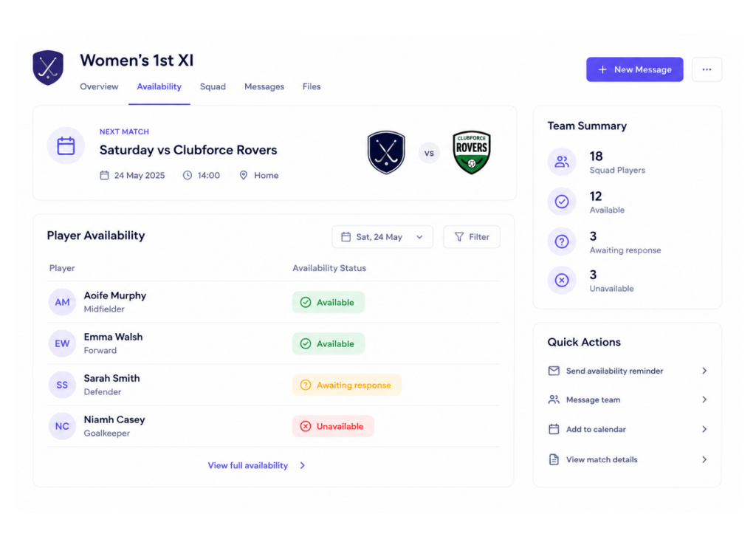Click Niamh Casey's Unavailable status badge
756x545 pixels.
point(333,426)
